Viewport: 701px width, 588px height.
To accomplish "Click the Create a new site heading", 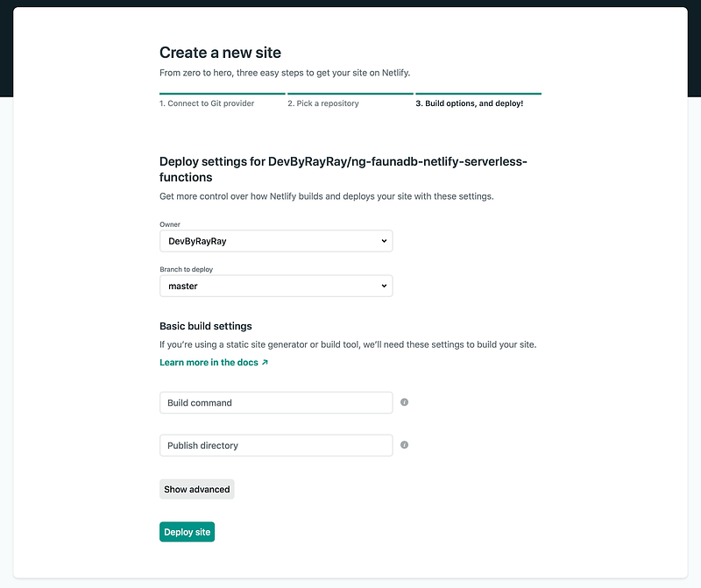I will coord(221,53).
